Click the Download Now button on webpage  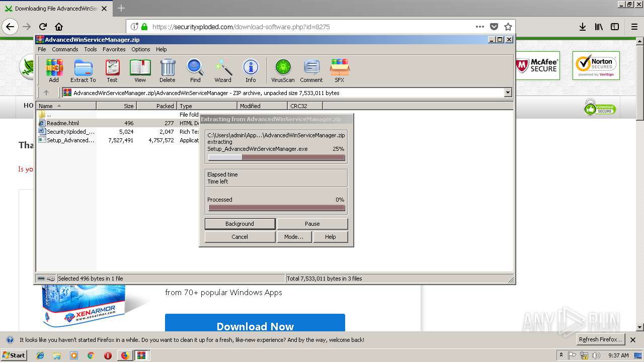pos(255,323)
